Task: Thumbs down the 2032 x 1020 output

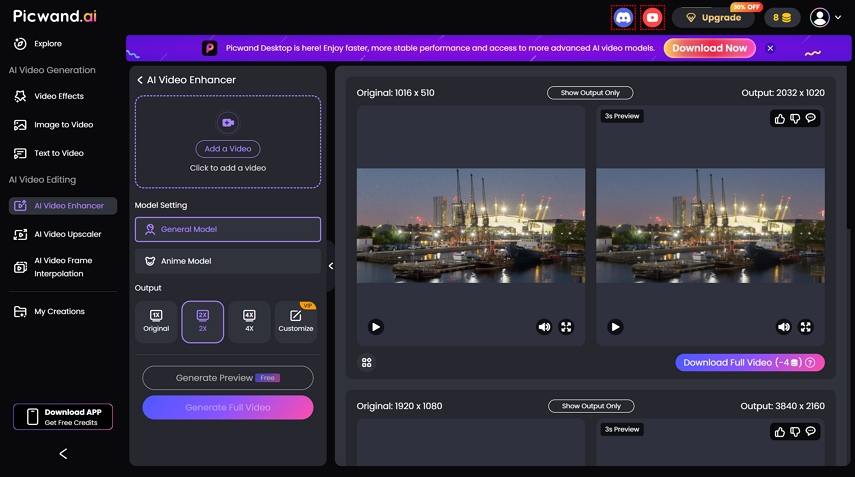Action: coord(795,118)
